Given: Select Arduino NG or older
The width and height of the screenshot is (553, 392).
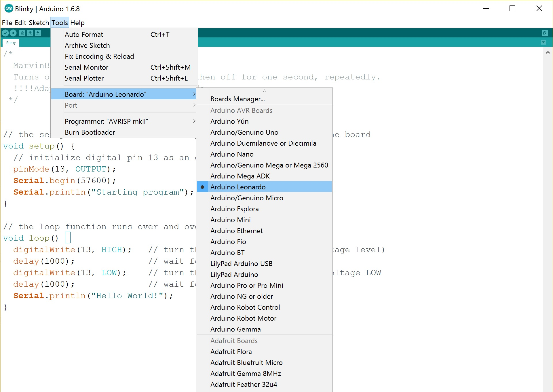Looking at the screenshot, I should click(x=264, y=296).
